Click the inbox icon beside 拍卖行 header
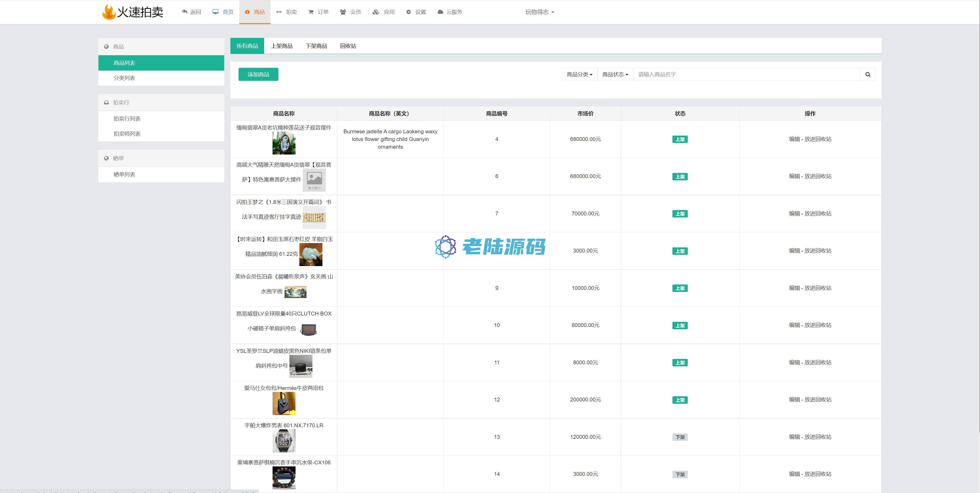Screen dimensions: 980x493 tap(107, 102)
